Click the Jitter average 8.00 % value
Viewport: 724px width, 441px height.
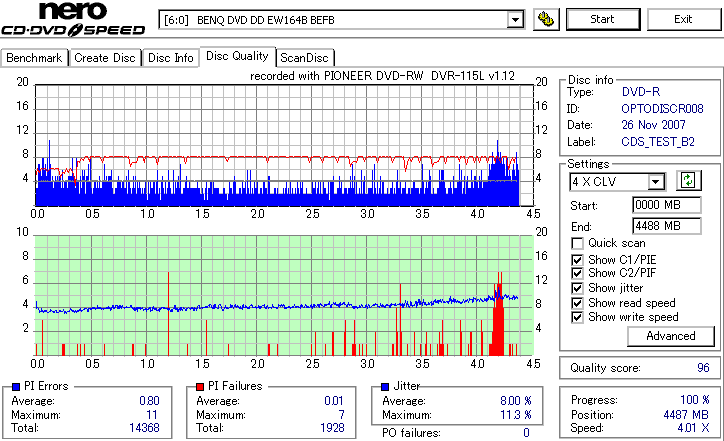pos(515,401)
